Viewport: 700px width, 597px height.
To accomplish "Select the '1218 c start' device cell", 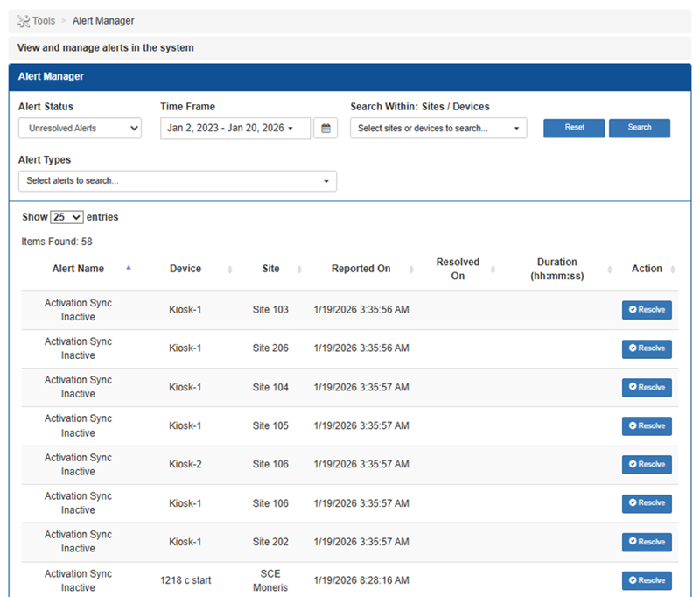I will [x=185, y=580].
